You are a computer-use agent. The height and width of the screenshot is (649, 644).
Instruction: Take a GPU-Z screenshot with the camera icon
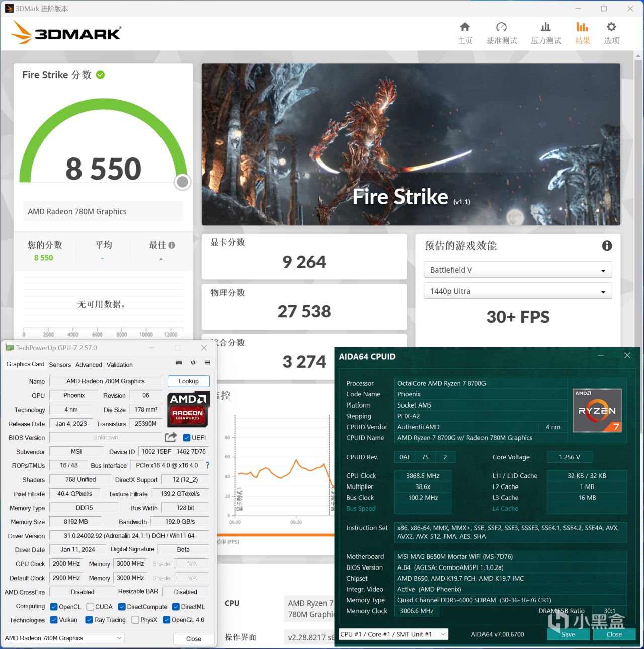(x=179, y=362)
